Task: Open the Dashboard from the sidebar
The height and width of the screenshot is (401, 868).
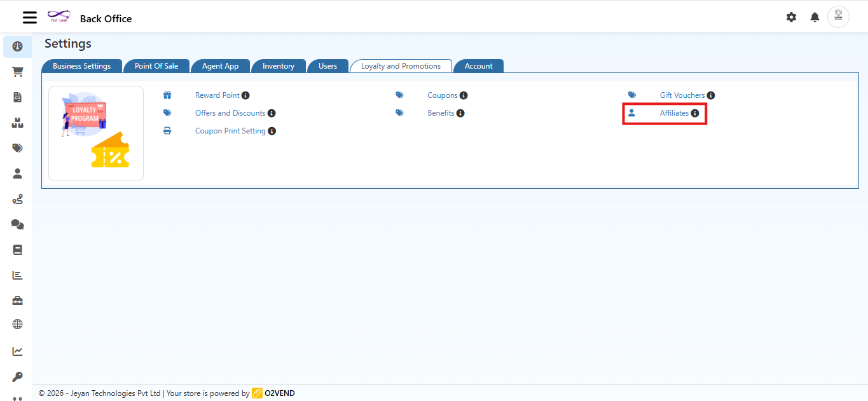Action: pyautogui.click(x=17, y=46)
